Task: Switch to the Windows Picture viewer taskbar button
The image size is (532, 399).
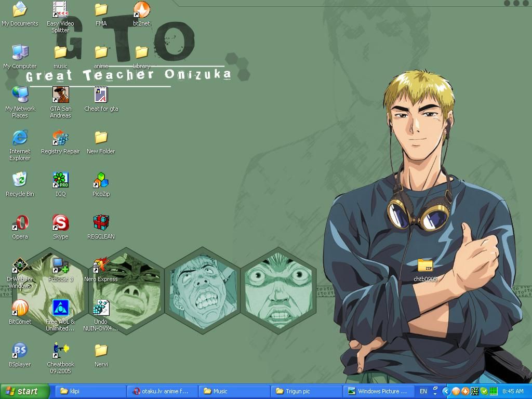Action: [379, 391]
